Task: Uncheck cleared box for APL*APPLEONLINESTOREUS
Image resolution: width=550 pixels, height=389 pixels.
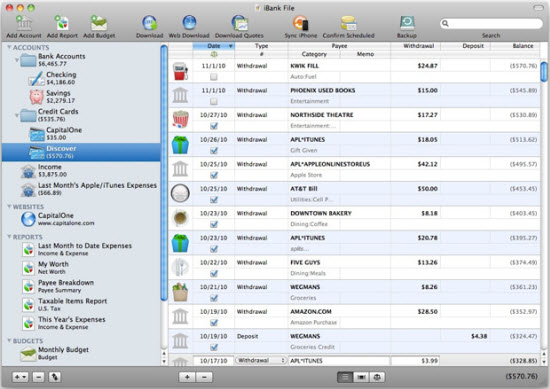Action: point(214,175)
